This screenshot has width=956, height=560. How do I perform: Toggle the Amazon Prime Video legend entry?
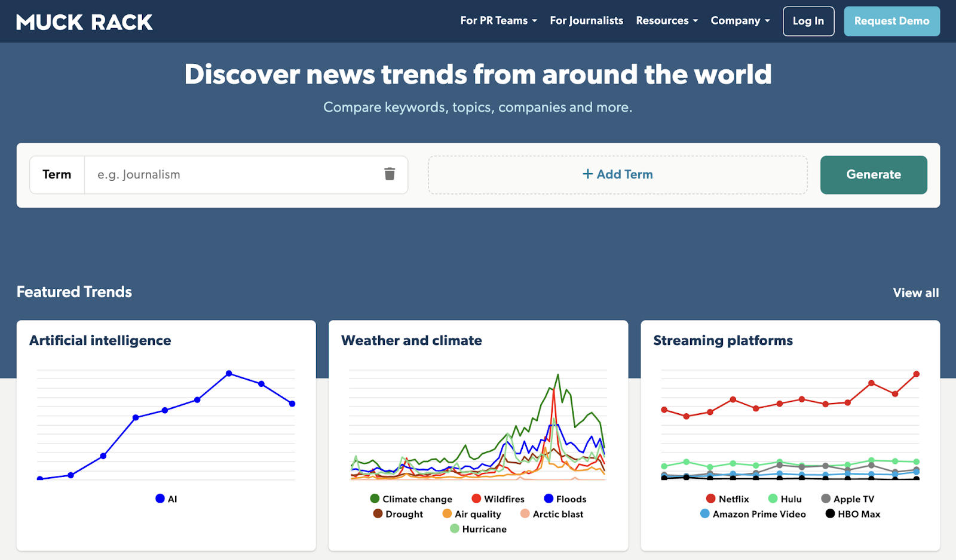tap(753, 514)
